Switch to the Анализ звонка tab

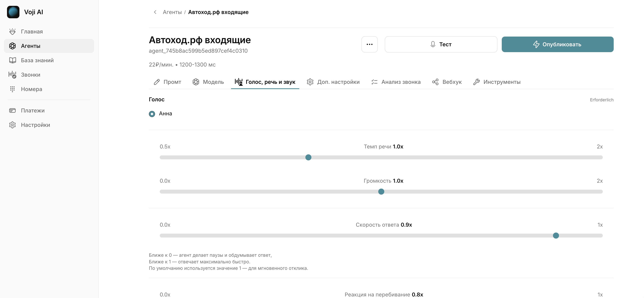[396, 82]
